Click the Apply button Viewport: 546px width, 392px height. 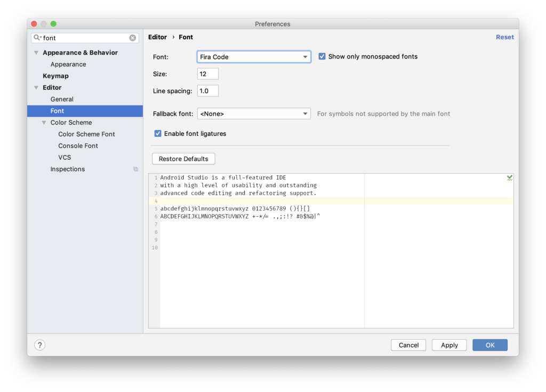(x=449, y=345)
